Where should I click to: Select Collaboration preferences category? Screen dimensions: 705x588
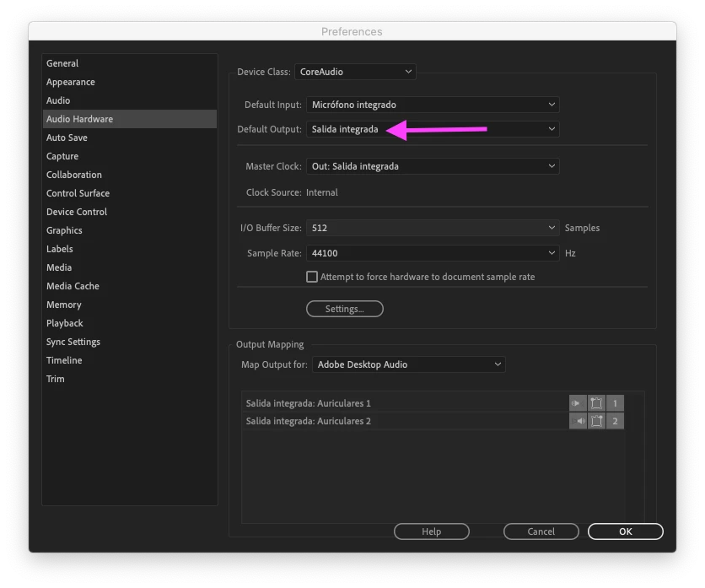tap(130, 175)
